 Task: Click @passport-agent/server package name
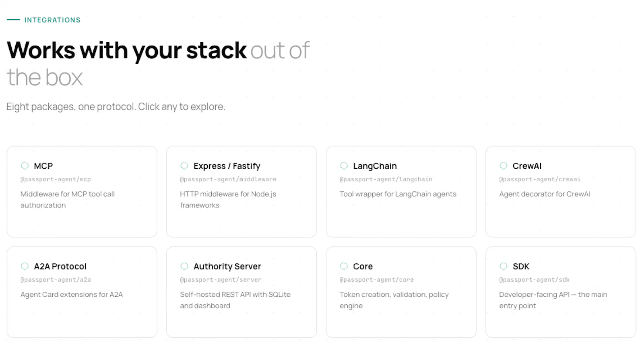pyautogui.click(x=221, y=280)
